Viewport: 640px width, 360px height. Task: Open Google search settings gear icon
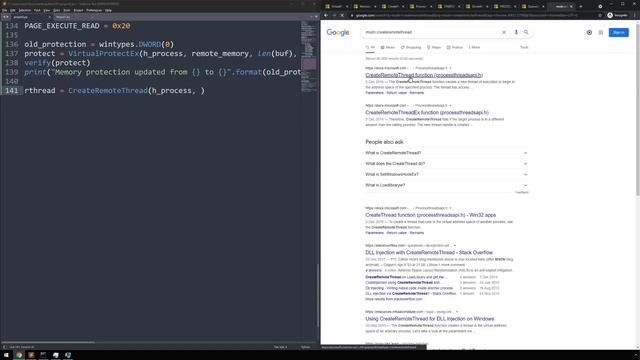click(589, 32)
